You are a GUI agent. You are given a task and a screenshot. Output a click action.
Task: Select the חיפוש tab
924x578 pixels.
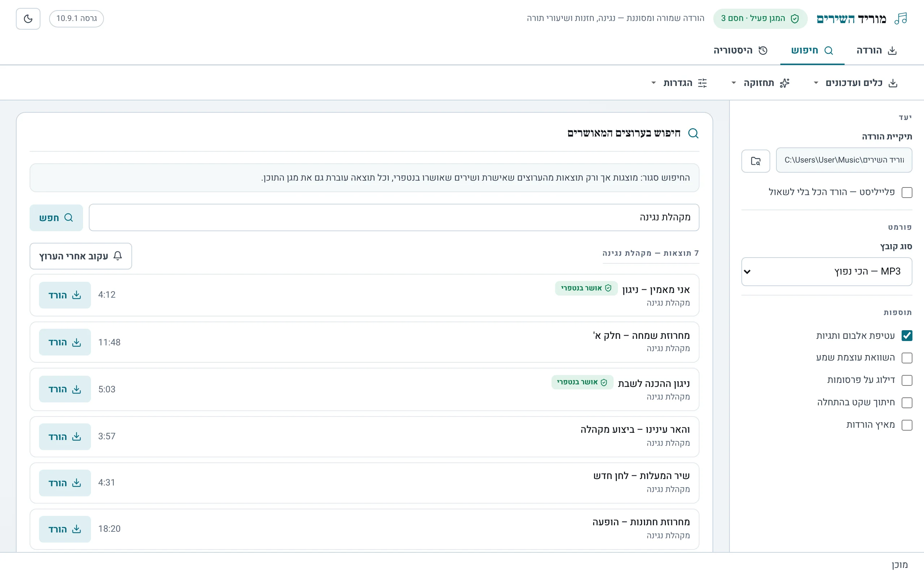point(812,51)
